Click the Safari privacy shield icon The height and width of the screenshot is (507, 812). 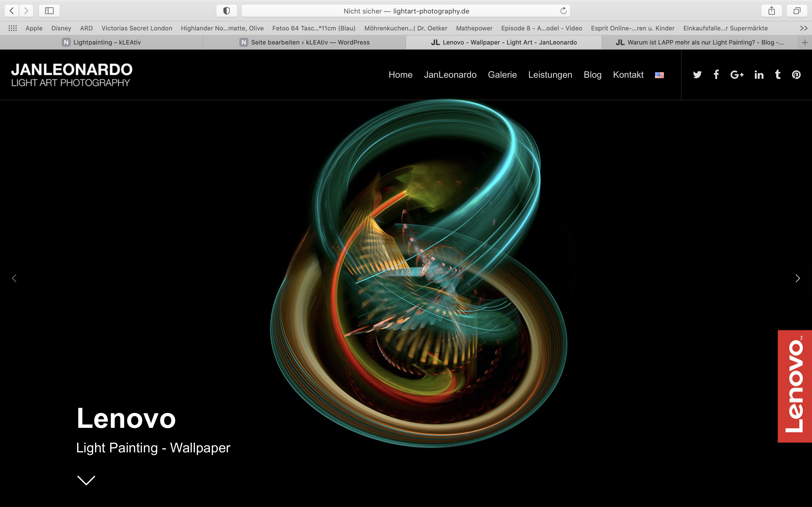(226, 11)
